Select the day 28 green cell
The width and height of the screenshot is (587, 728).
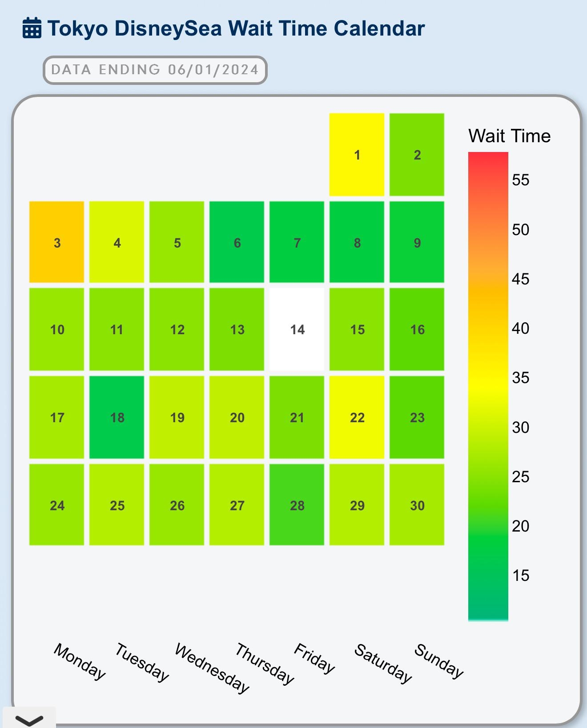click(297, 504)
